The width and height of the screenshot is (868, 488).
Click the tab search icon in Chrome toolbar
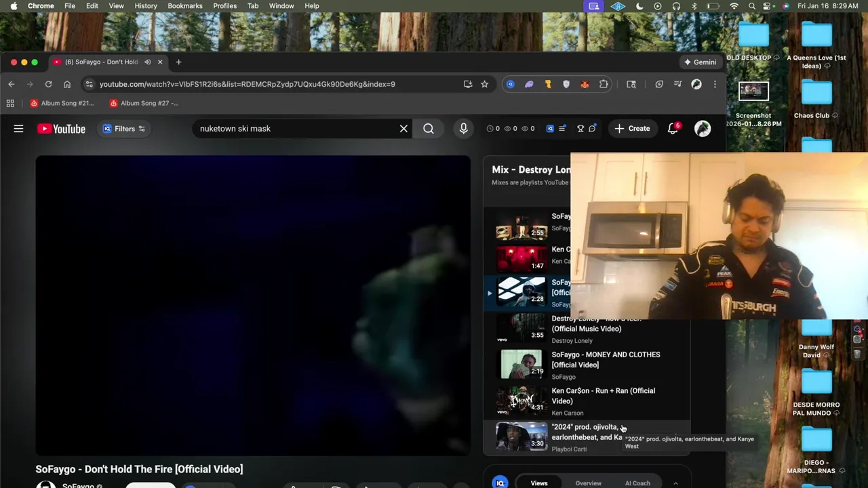pos(631,84)
